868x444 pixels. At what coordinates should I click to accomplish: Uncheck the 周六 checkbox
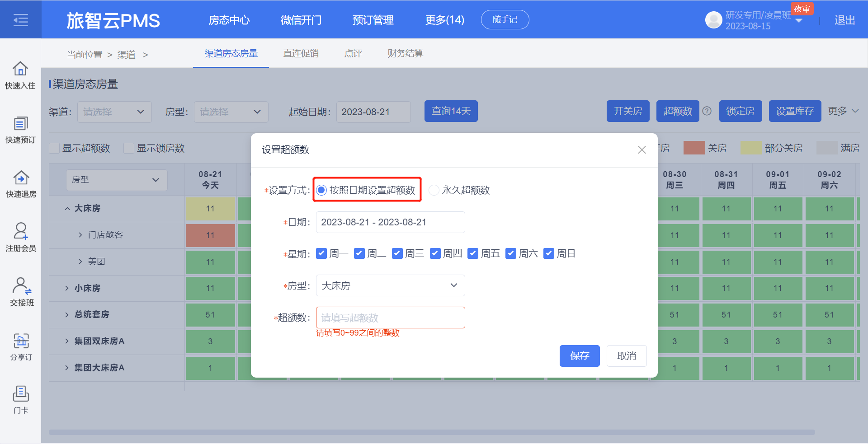511,253
